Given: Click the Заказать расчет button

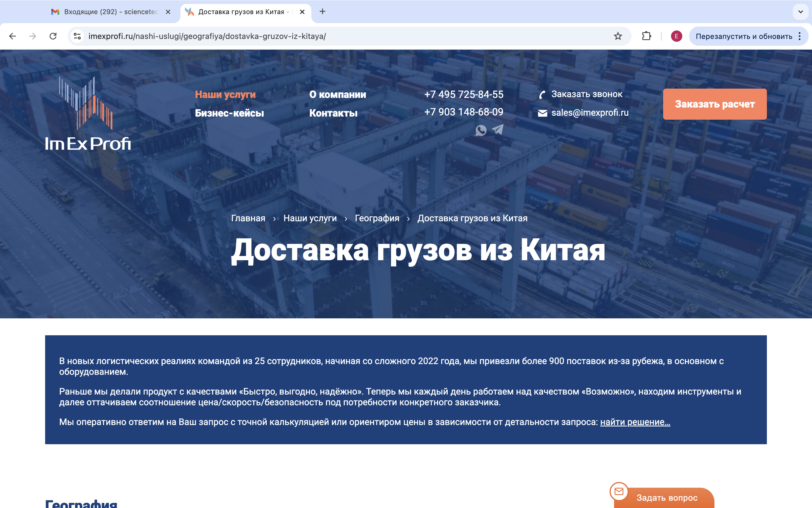Looking at the screenshot, I should pos(715,104).
